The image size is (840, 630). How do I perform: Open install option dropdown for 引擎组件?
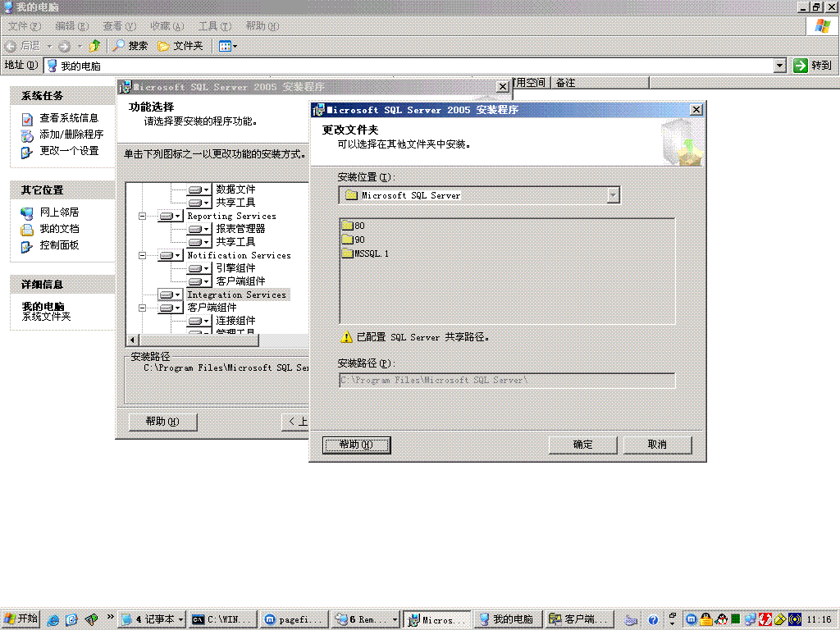coord(199,268)
